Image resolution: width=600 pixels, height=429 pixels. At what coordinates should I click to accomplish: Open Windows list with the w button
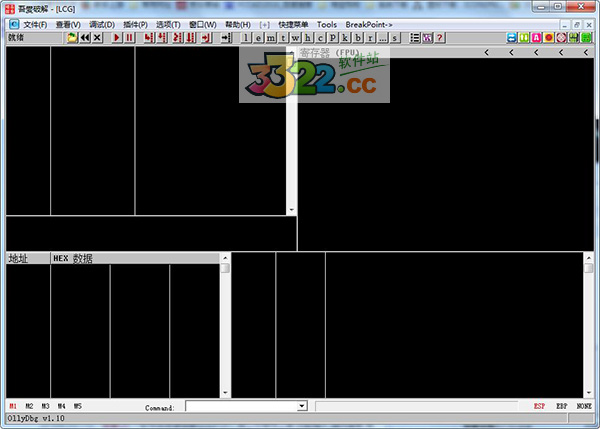tap(295, 38)
